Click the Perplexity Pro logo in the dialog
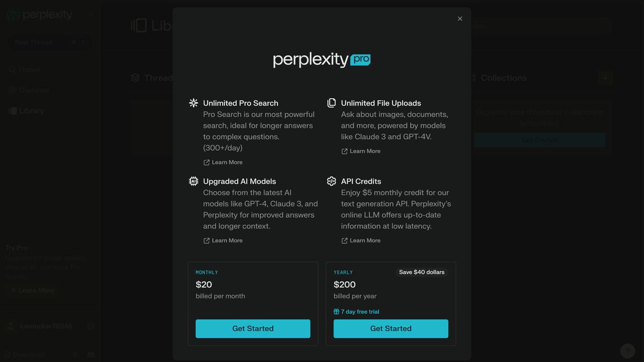The width and height of the screenshot is (644, 362). (321, 60)
